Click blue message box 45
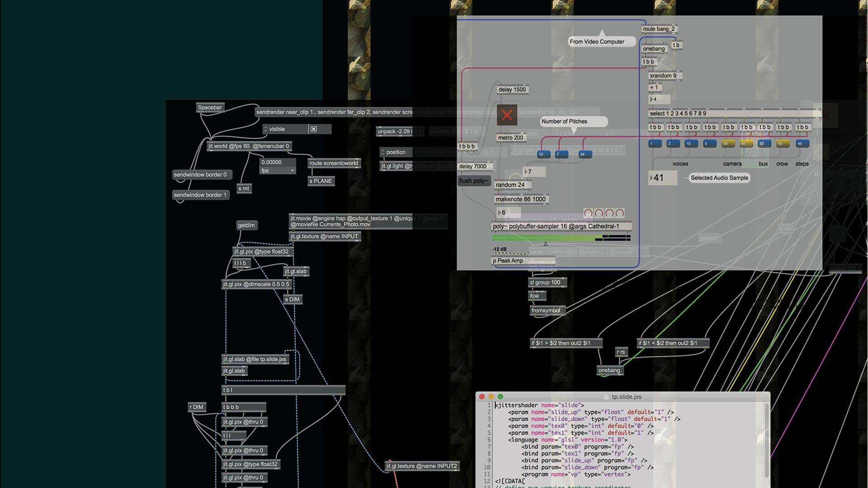868x488 pixels. pyautogui.click(x=802, y=144)
